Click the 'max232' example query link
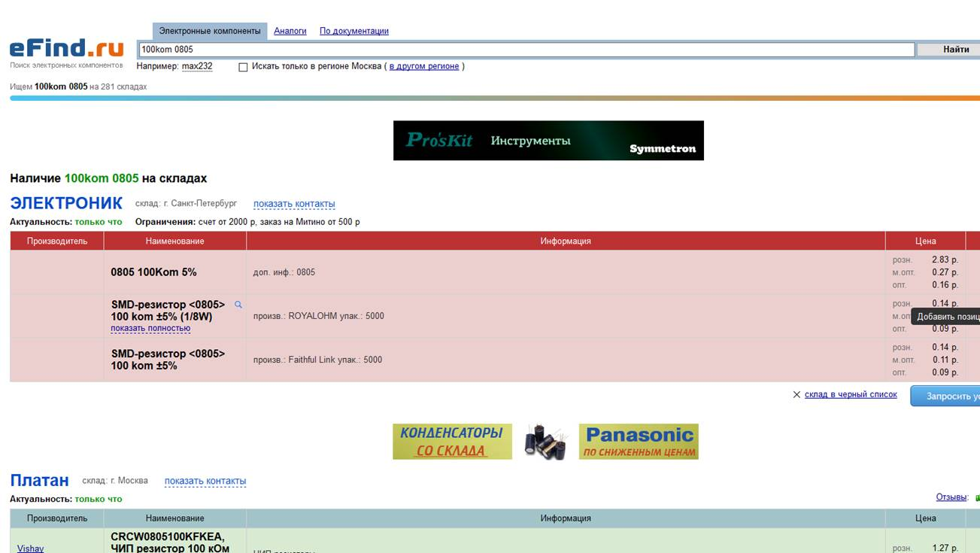The height and width of the screenshot is (553, 980). [x=197, y=66]
